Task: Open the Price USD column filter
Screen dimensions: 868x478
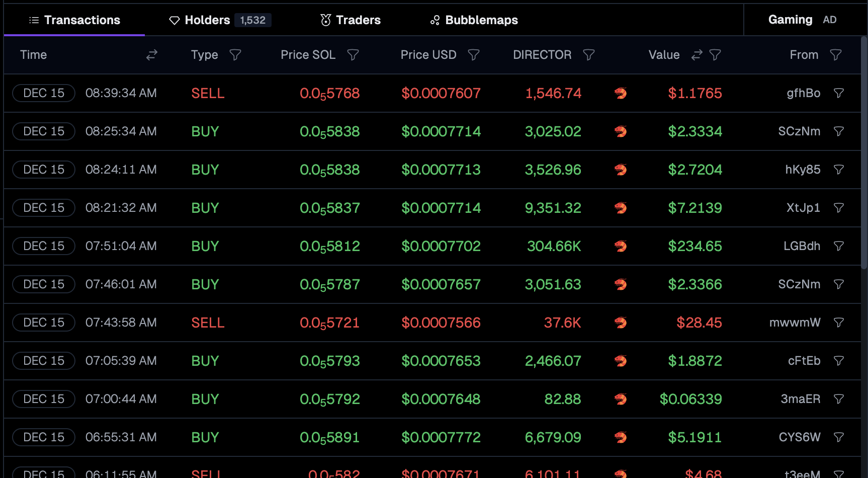Action: click(473, 55)
